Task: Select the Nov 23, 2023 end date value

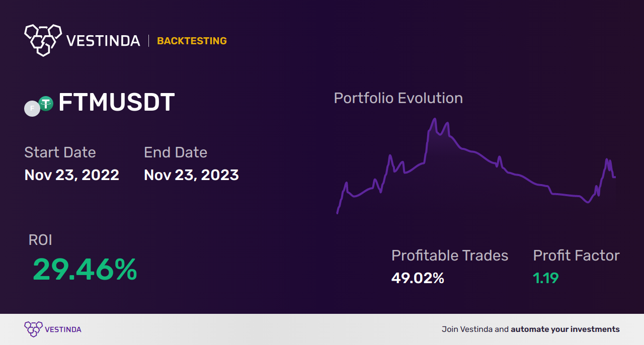Action: tap(191, 175)
